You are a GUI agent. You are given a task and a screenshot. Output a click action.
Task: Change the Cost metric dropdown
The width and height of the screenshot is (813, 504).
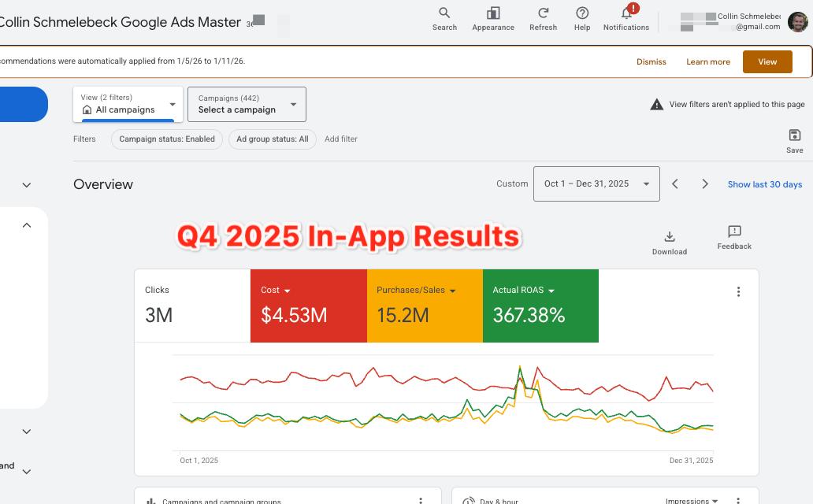click(288, 291)
